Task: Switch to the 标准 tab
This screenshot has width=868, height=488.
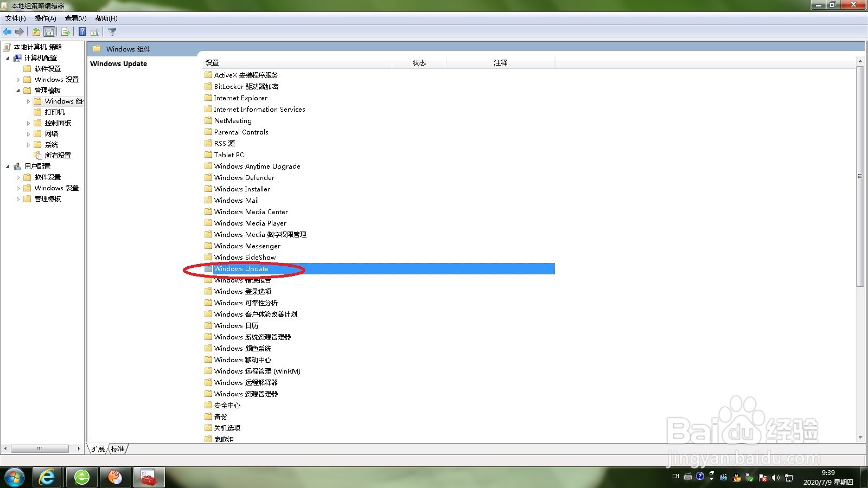Action: pyautogui.click(x=118, y=449)
